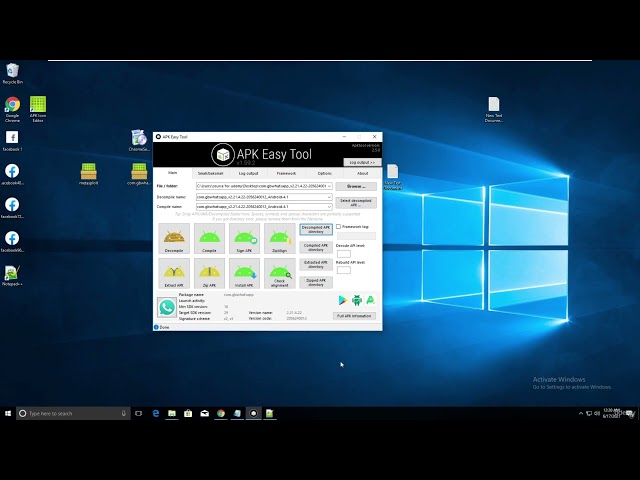Click the Framework tag text field
640x480 pixels.
point(356,236)
